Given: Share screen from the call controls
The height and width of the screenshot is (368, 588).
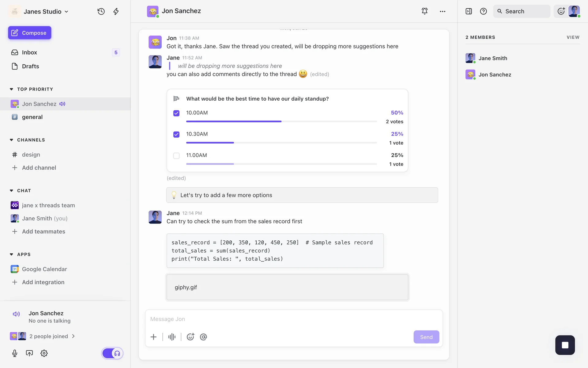Looking at the screenshot, I should click(29, 353).
